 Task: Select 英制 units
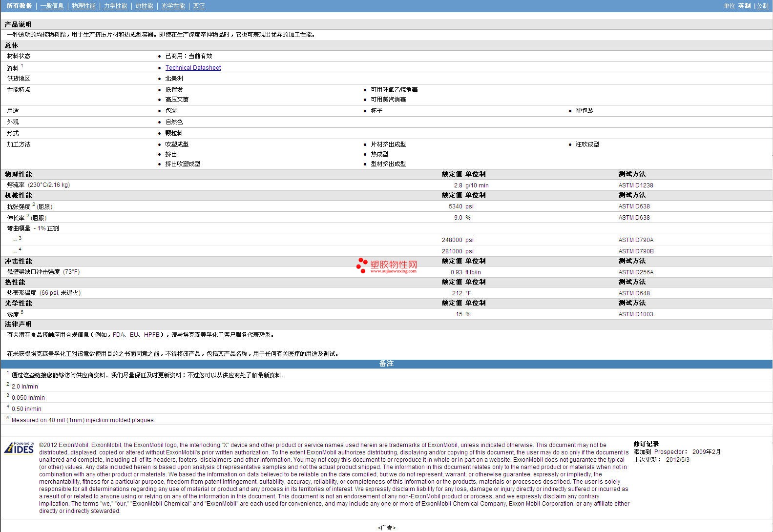(x=744, y=6)
